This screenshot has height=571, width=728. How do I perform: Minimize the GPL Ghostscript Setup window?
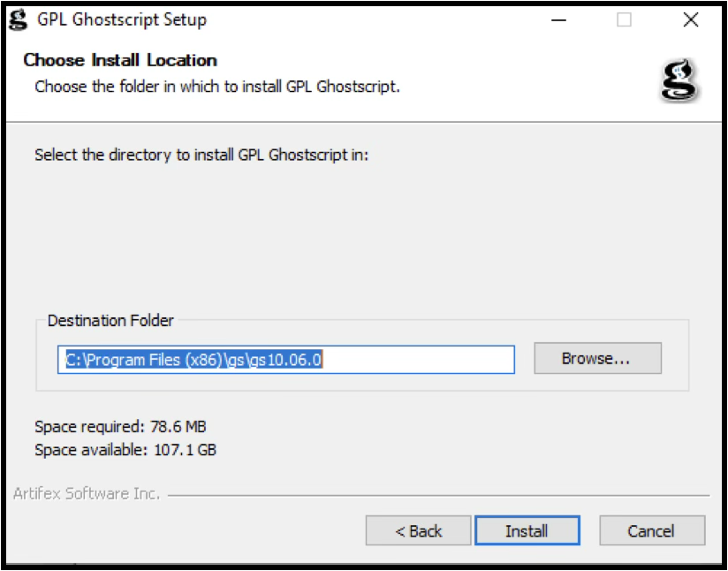pos(558,19)
